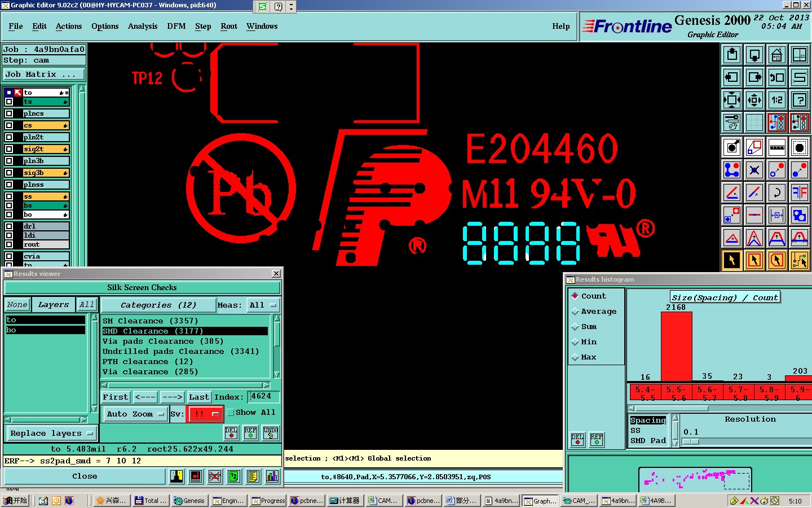
Task: Click the Last result button
Action: 199,397
